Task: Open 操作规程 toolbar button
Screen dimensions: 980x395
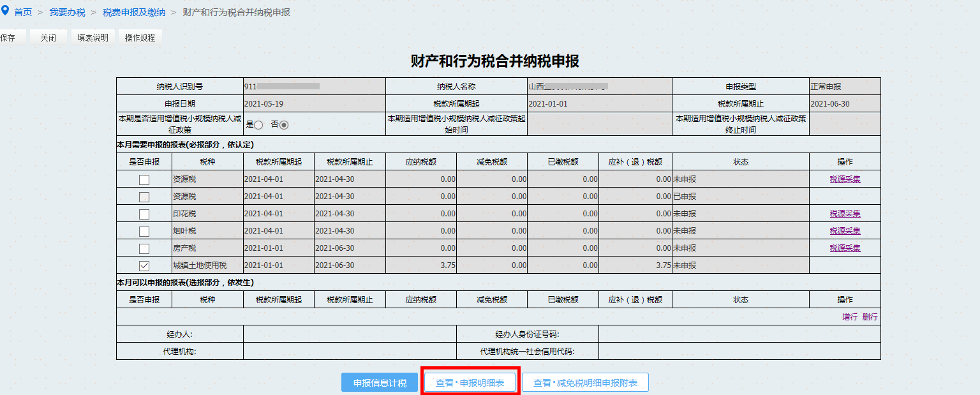Action: [x=140, y=38]
